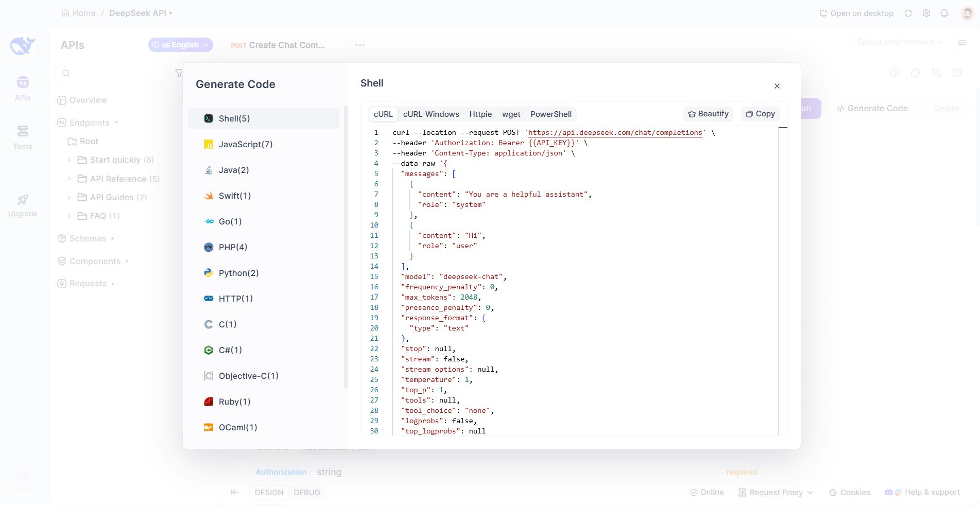Switch to the cURL tab
980x505 pixels.
click(383, 114)
